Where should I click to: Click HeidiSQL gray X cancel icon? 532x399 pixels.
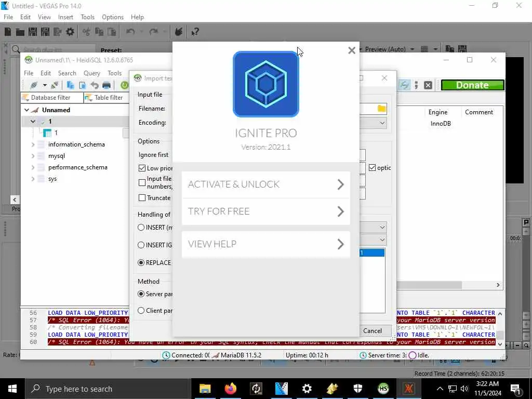[428, 85]
